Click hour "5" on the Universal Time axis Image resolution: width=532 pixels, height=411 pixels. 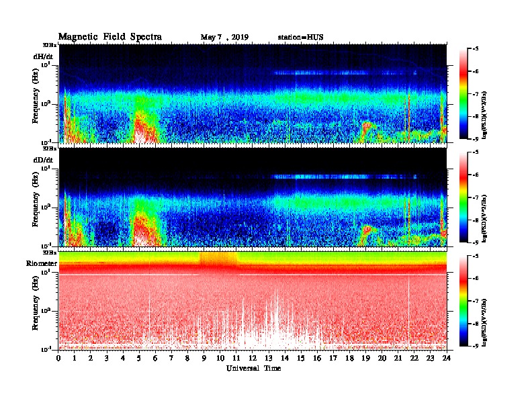click(x=139, y=358)
